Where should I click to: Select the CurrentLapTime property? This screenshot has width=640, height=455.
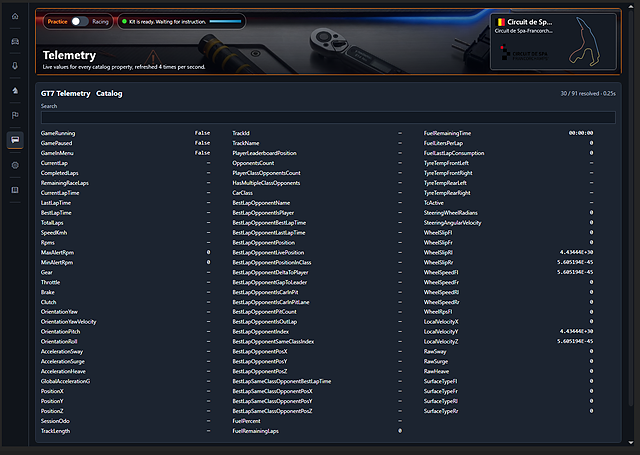(x=60, y=193)
